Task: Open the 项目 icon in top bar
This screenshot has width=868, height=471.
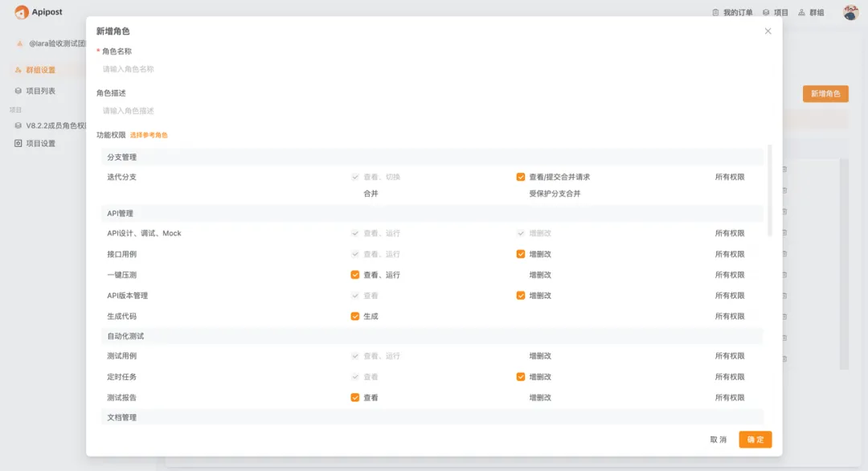Action: (x=766, y=12)
